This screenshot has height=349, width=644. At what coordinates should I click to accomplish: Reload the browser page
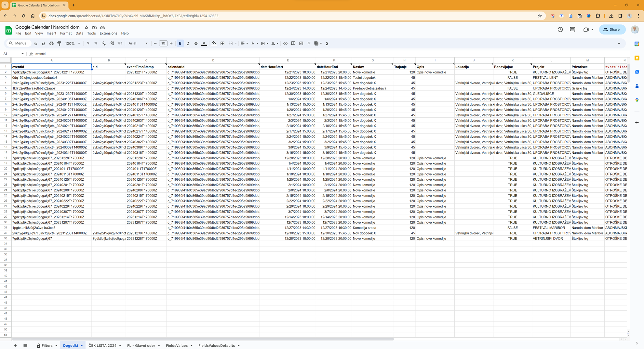click(23, 16)
